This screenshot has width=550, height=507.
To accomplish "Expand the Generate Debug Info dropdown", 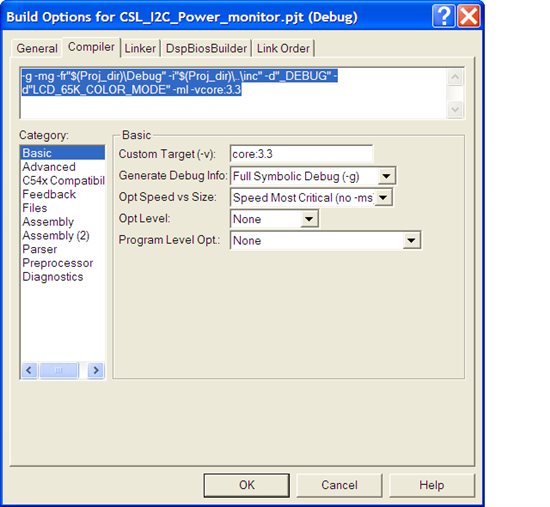I will coord(386,176).
